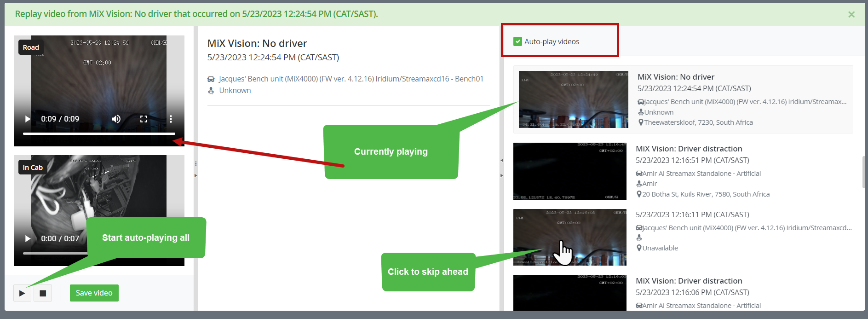
Task: Collapse the event list using its left-pointing splitter arrow
Action: click(502, 160)
